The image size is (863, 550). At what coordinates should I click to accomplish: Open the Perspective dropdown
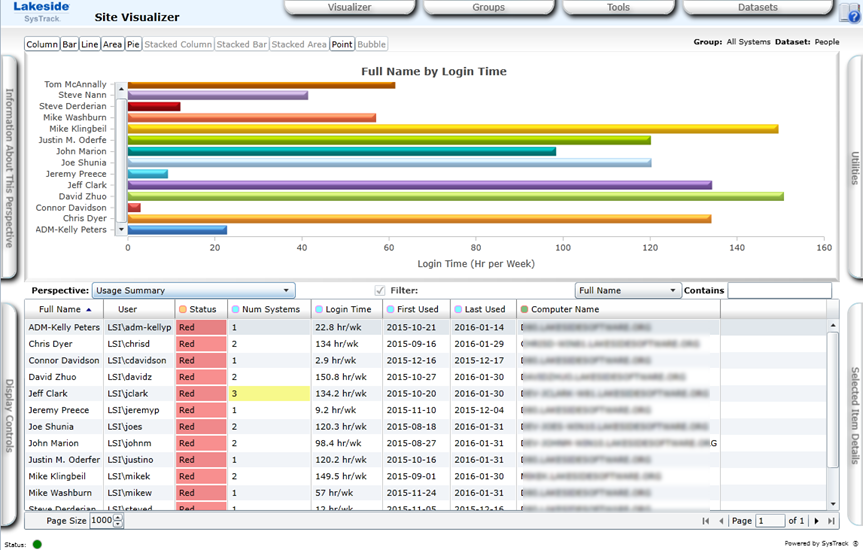click(193, 290)
